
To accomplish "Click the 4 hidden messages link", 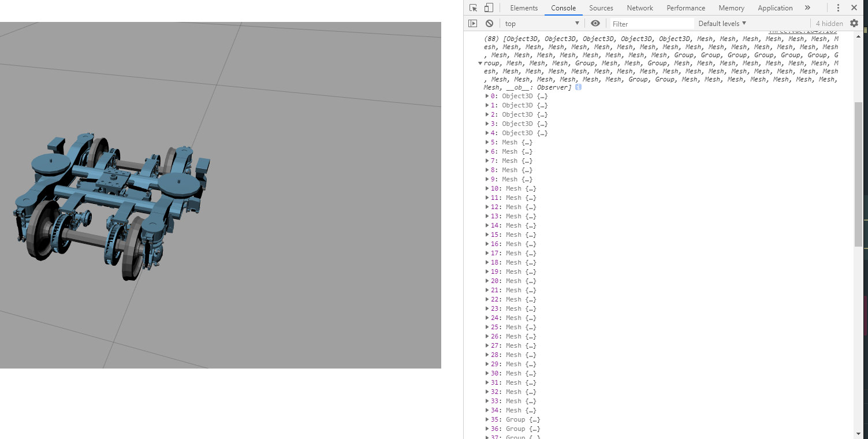I will [829, 23].
